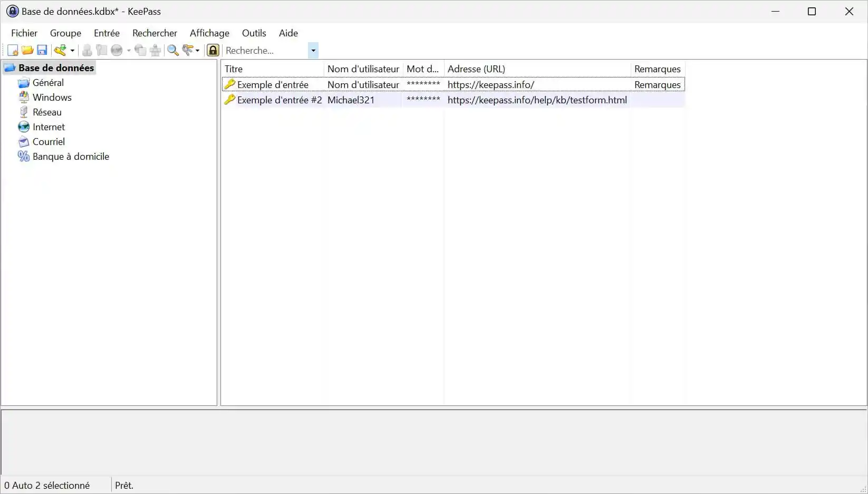Screen dimensions: 868x494
Task: Select the Windows group
Action: [x=52, y=97]
